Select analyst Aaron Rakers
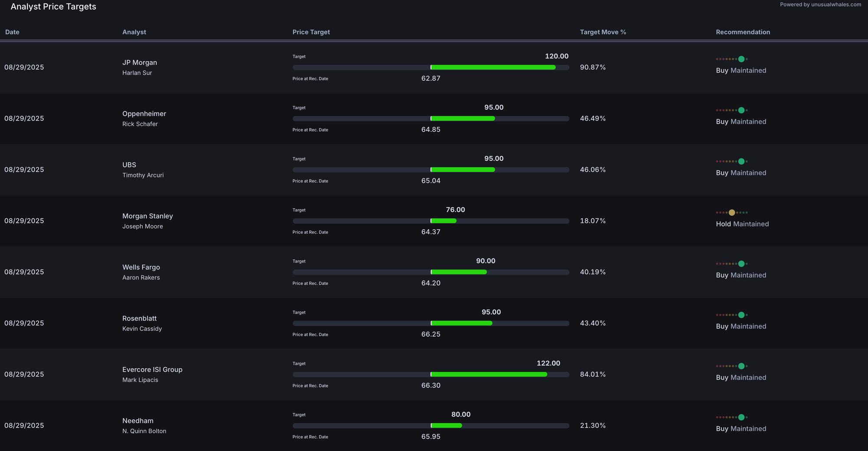Screen dimensions: 868x451 point(141,278)
